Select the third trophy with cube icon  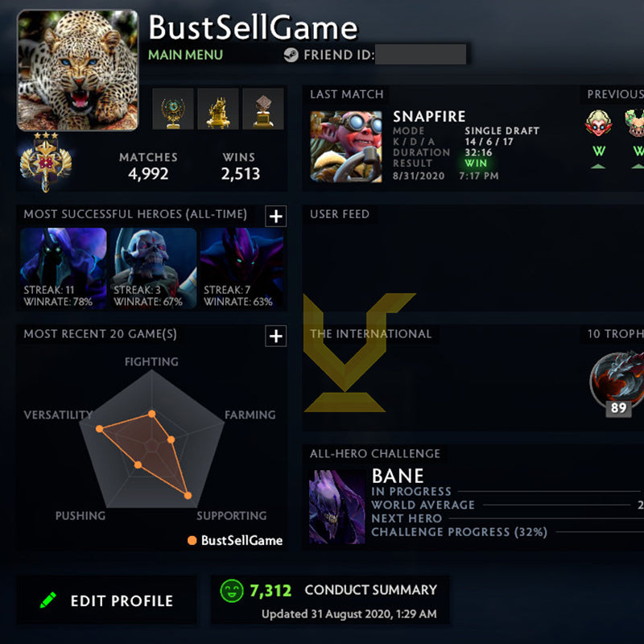263,109
